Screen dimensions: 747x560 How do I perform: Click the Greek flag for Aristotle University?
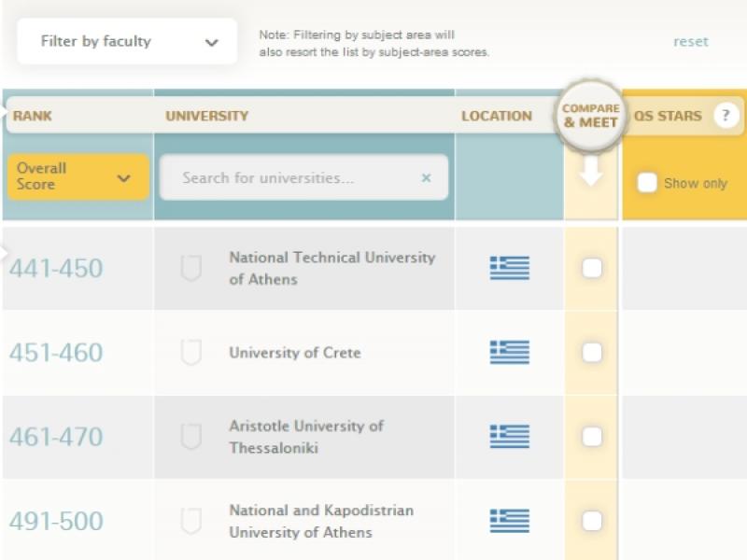509,437
